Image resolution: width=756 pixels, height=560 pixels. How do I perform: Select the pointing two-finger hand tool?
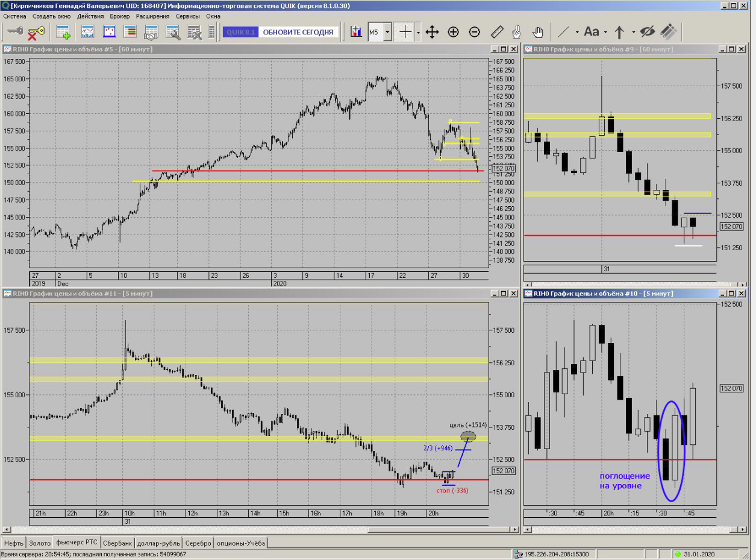pos(517,32)
